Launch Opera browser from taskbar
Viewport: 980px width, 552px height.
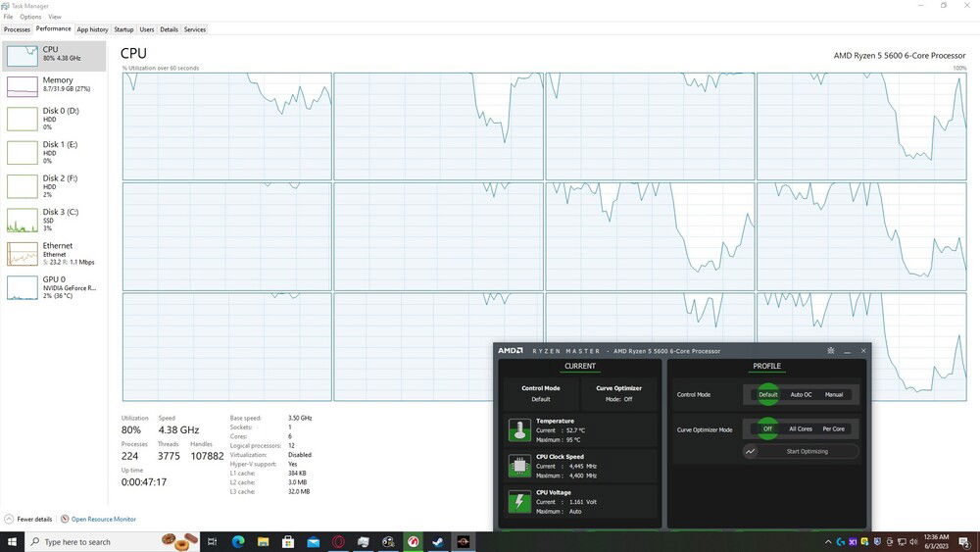click(338, 541)
